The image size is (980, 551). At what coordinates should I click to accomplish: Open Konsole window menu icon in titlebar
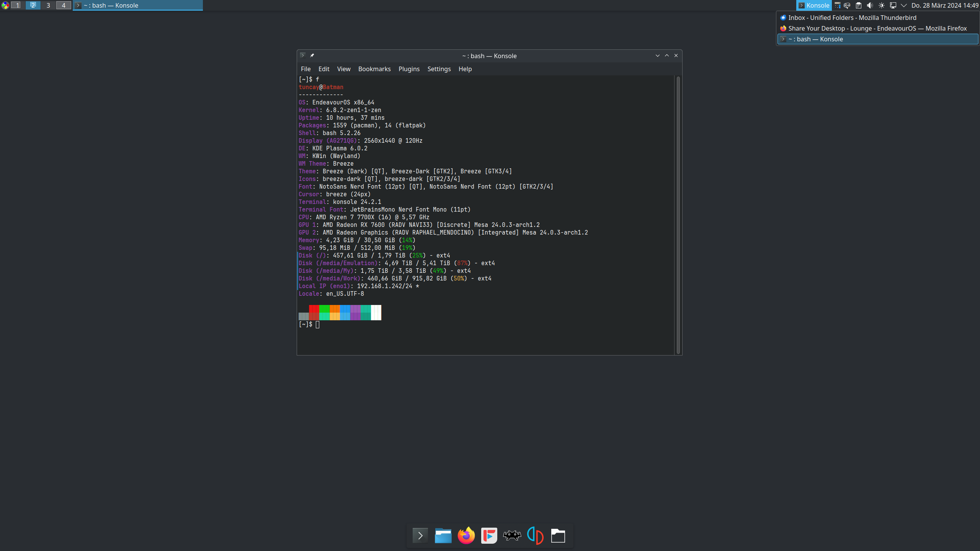coord(302,55)
